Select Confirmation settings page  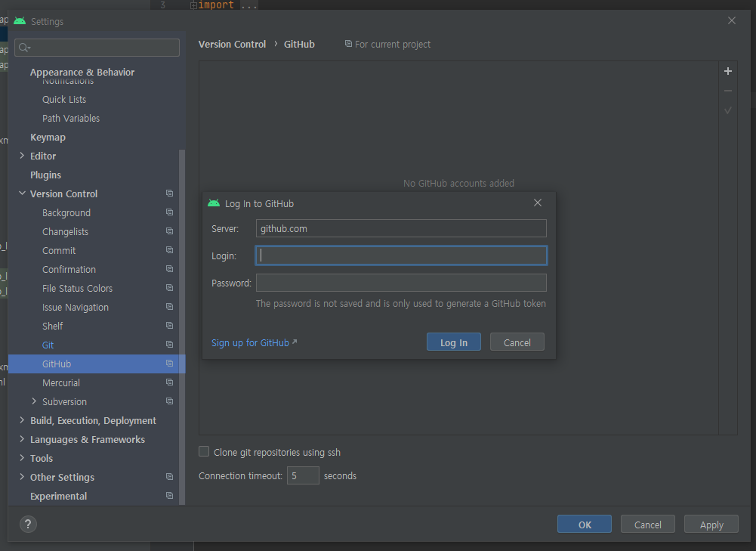(69, 269)
